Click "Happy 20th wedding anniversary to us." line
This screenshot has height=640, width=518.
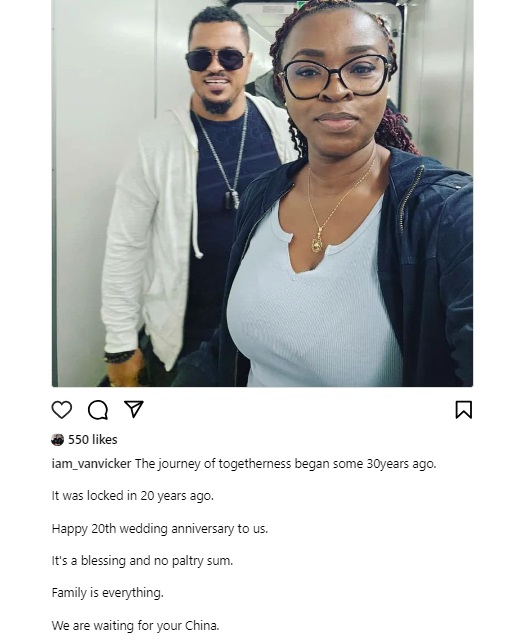(x=160, y=529)
